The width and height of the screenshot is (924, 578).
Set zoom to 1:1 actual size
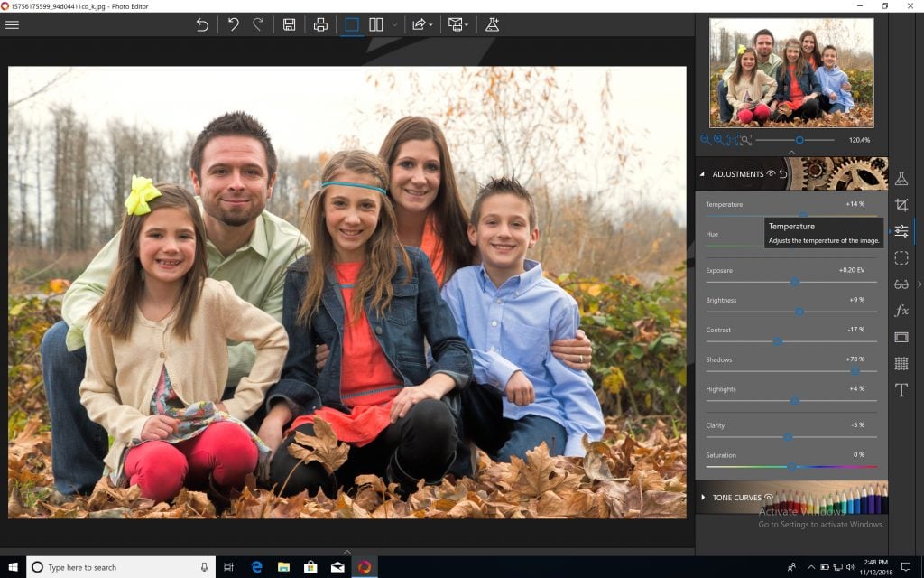click(x=732, y=140)
